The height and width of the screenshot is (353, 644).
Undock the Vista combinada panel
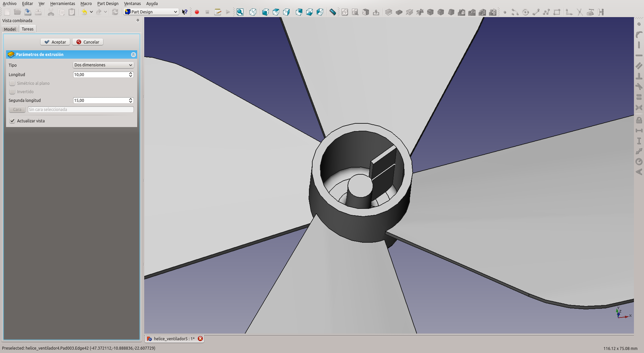tap(138, 20)
